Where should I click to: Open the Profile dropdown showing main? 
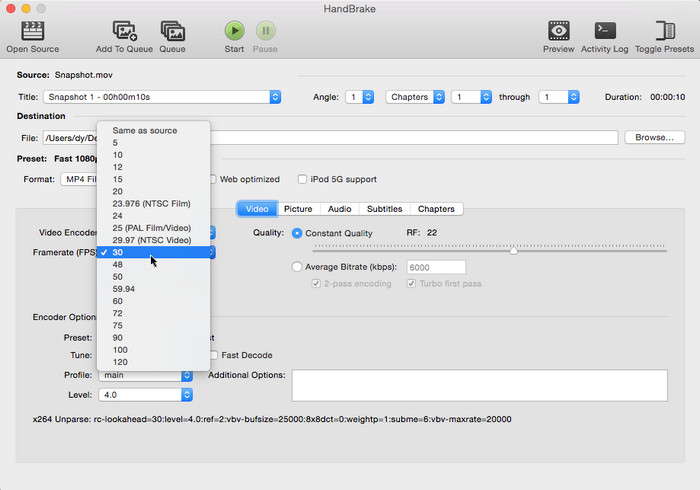point(146,375)
